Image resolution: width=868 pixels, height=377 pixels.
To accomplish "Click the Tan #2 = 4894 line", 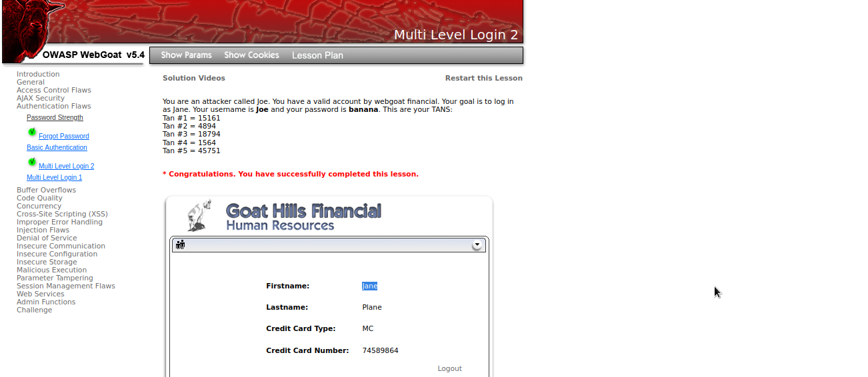I will pyautogui.click(x=189, y=126).
